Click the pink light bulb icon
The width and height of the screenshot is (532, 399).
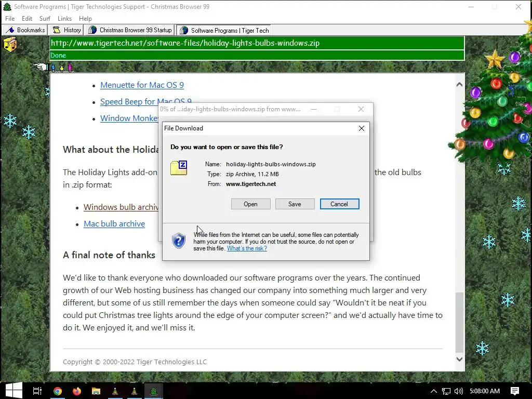pos(70,68)
